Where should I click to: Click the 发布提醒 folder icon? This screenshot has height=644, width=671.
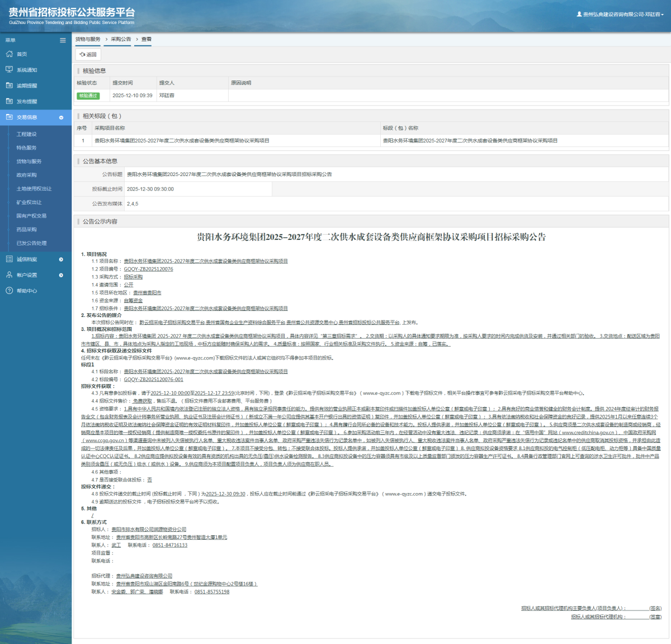pos(9,101)
